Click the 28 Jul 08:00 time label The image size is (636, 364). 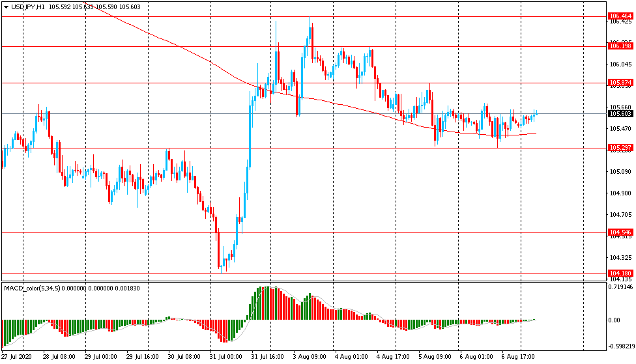click(59, 357)
